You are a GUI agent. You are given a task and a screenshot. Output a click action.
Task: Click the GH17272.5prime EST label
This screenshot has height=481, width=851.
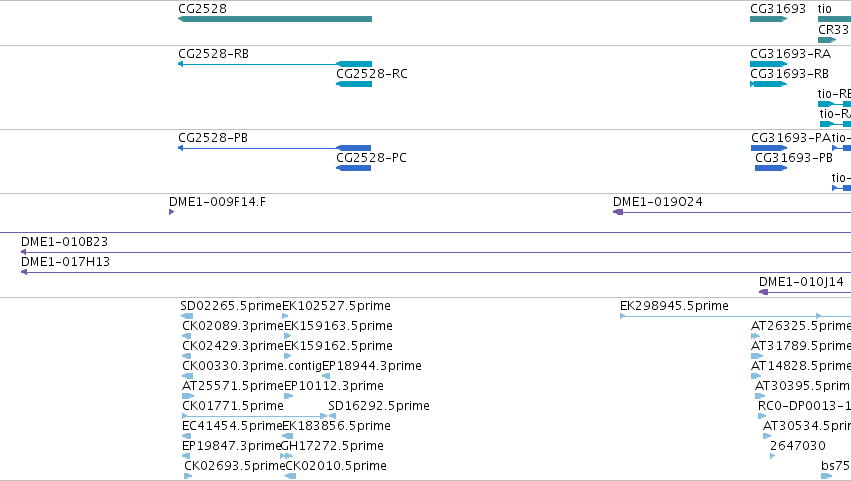[332, 446]
